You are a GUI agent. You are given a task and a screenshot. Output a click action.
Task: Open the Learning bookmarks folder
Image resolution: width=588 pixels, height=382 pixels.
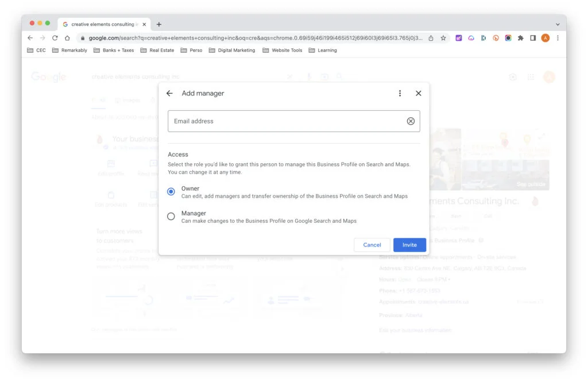(x=323, y=51)
